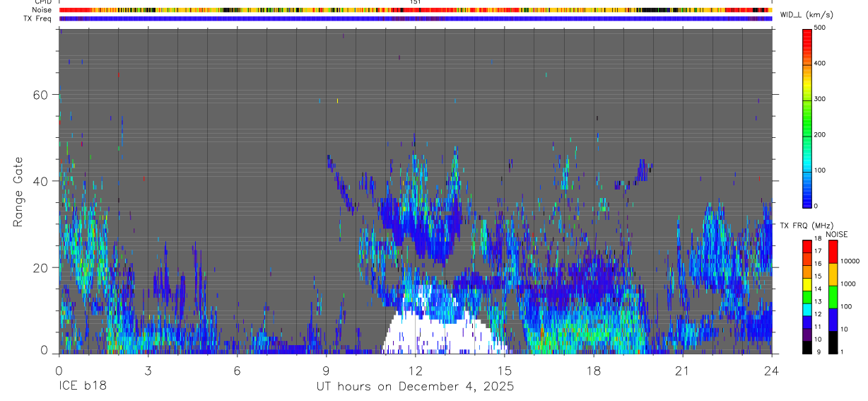Click the red swatch in NOISE legend
868x401 pixels.
tap(833, 251)
